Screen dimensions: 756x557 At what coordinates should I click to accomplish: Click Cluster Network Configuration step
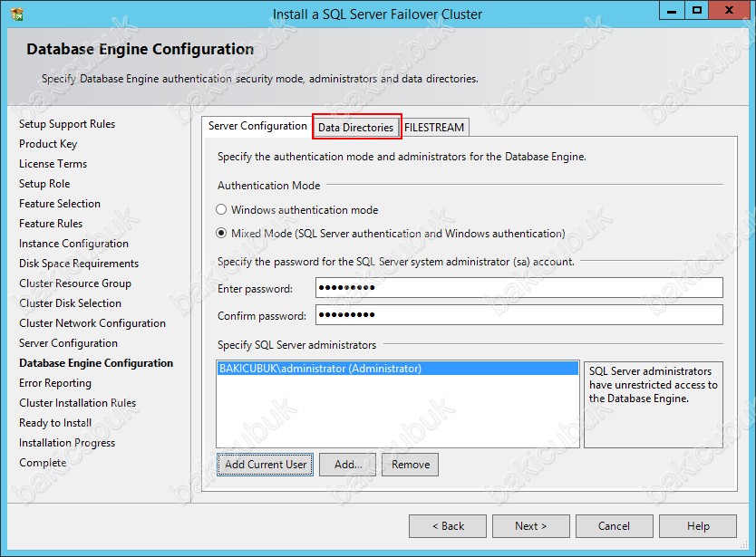click(92, 322)
